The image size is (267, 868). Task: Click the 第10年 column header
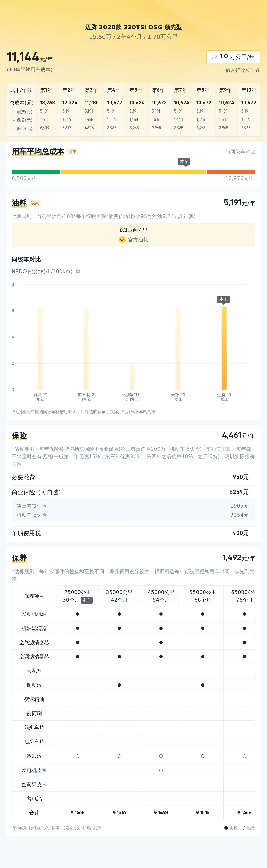248,90
